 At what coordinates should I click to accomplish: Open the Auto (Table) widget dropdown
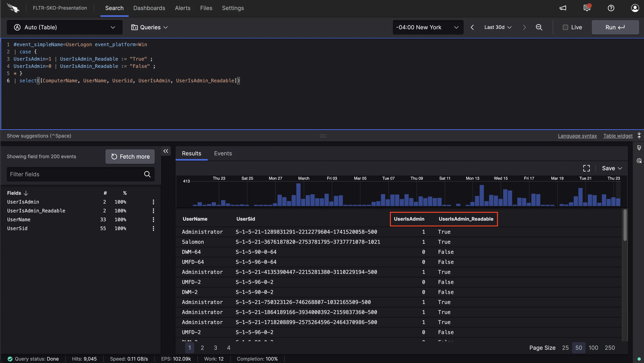coord(64,27)
